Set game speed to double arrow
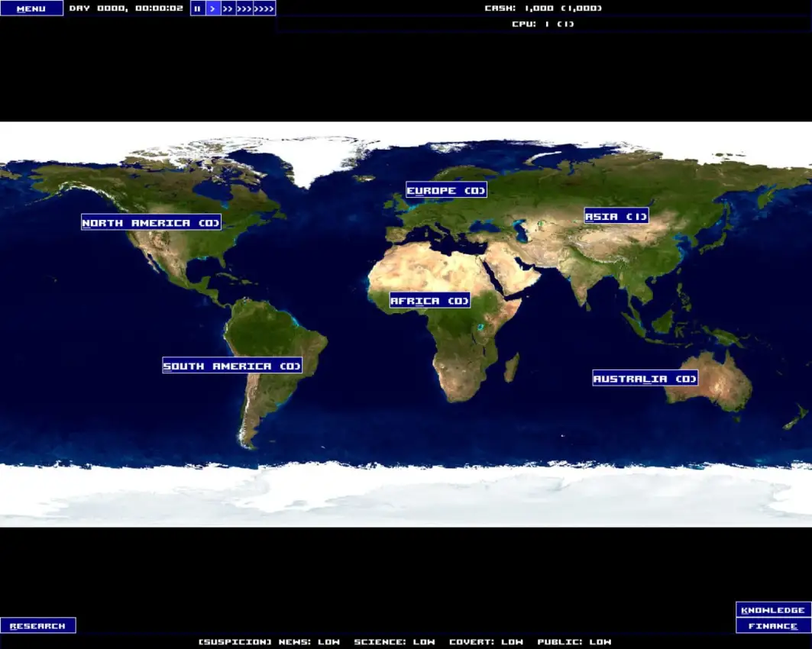 coord(228,8)
